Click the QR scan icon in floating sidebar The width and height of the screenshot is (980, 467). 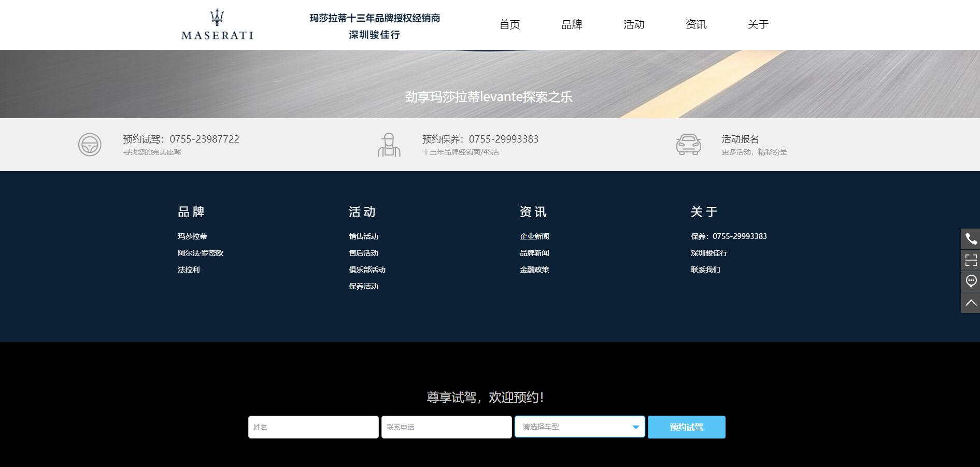[971, 260]
